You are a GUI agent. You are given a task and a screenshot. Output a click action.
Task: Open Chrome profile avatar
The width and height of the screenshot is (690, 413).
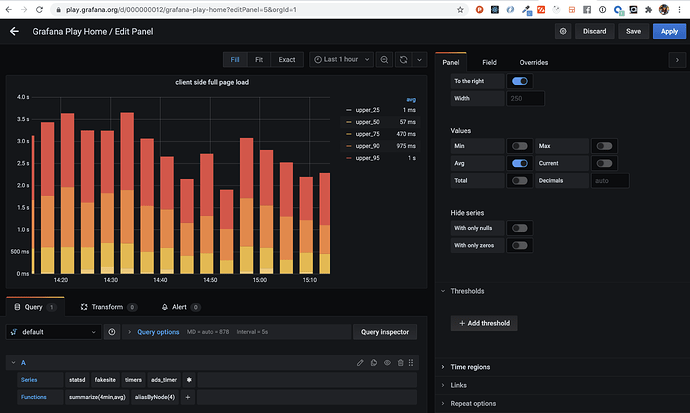pyautogui.click(x=664, y=9)
